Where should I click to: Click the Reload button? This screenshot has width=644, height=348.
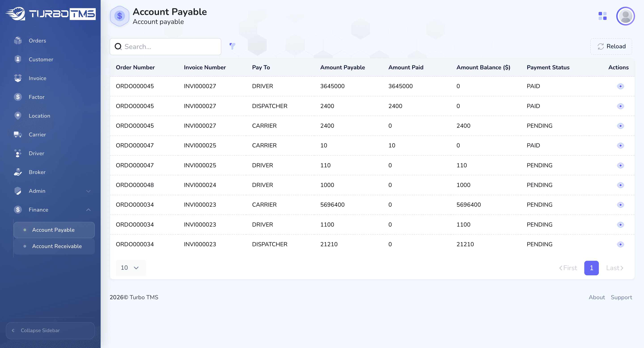point(611,46)
